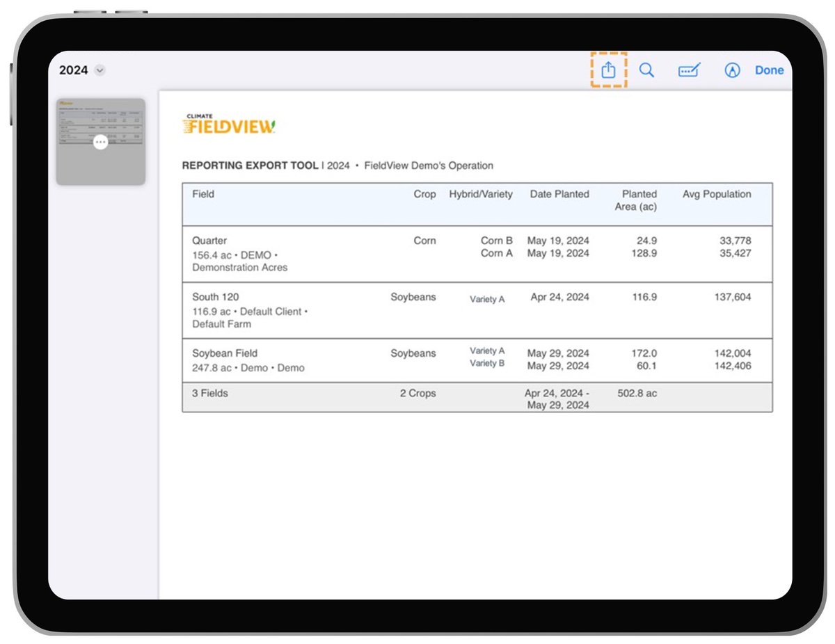Click planted area value '128.9'
Viewport: 835px width, 644px height.
(644, 253)
